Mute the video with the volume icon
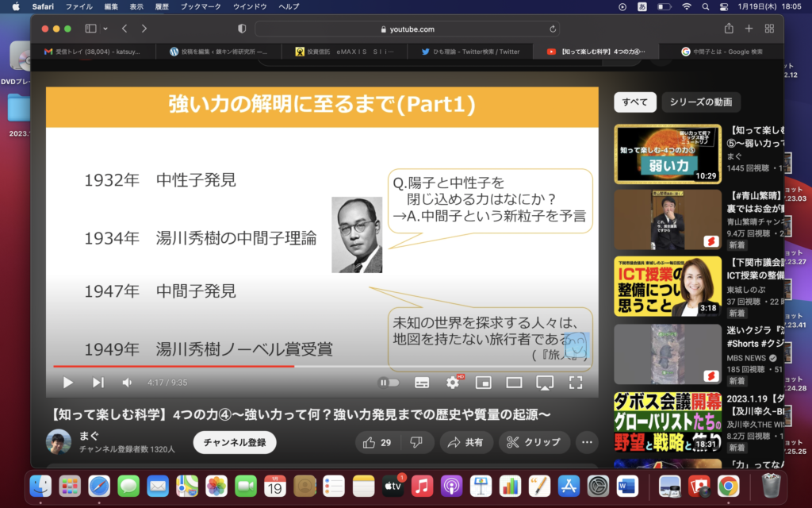812x508 pixels. coord(126,382)
